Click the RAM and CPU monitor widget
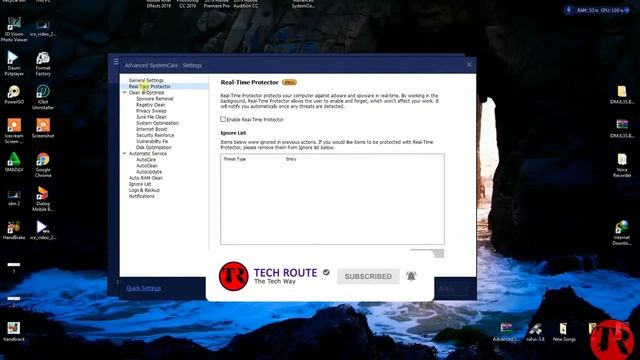 597,10
